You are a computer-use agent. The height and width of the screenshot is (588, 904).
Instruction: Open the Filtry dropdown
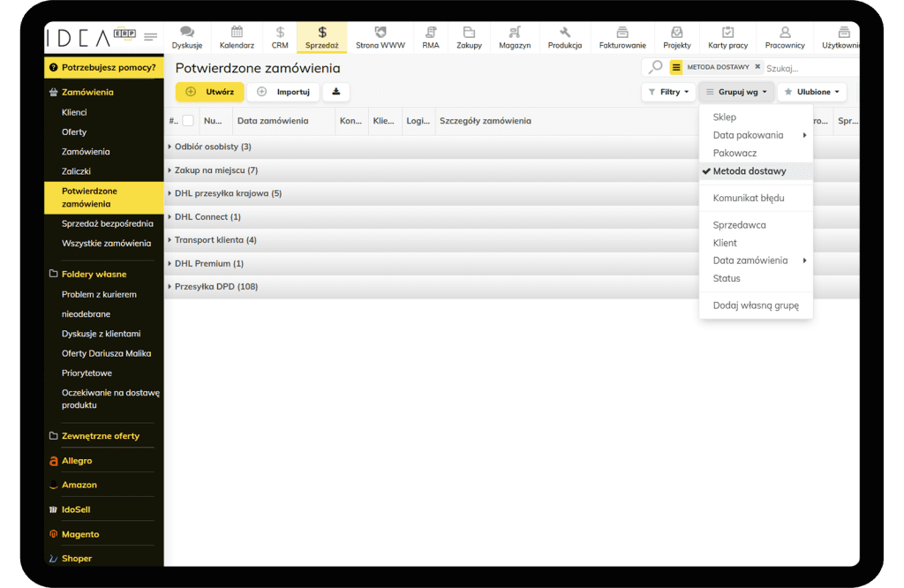668,92
